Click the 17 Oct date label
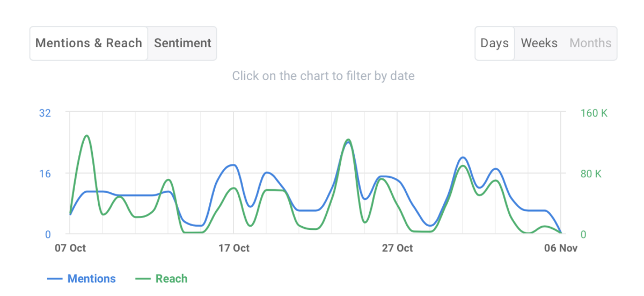Image resolution: width=644 pixels, height=296 pixels. click(234, 248)
